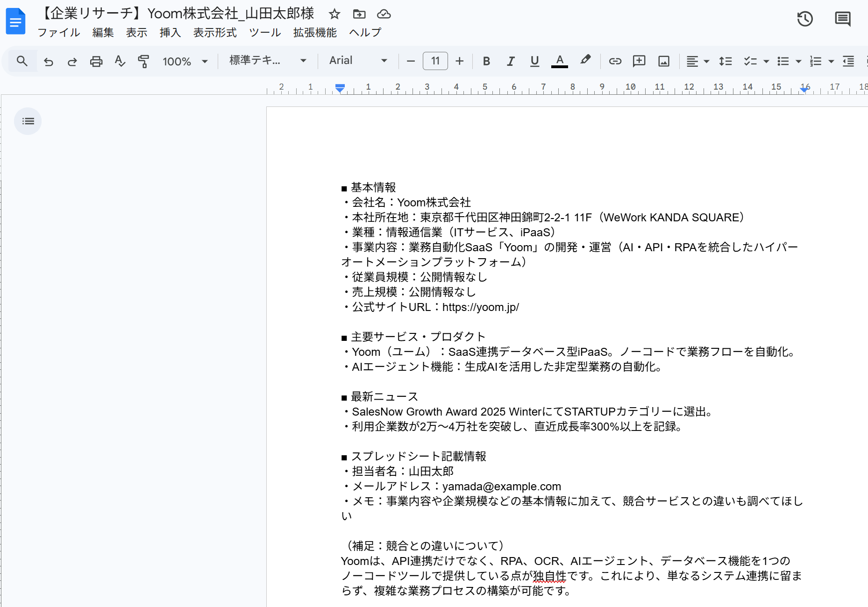Open the 拡張機能 menu
This screenshot has height=607, width=868.
(x=315, y=33)
